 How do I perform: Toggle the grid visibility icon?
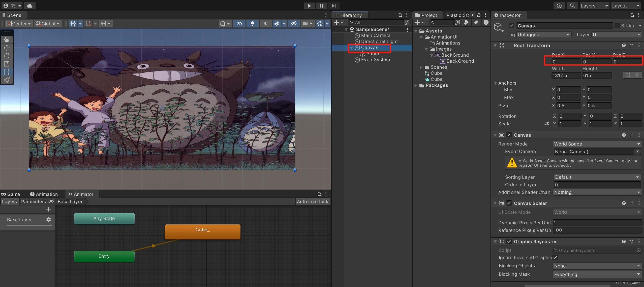73,24
